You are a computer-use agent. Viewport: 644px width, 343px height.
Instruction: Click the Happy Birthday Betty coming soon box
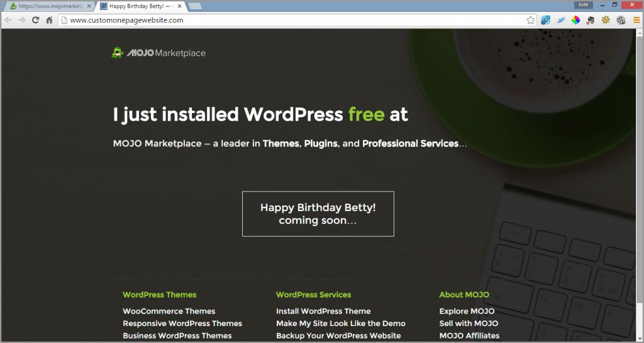(x=318, y=214)
